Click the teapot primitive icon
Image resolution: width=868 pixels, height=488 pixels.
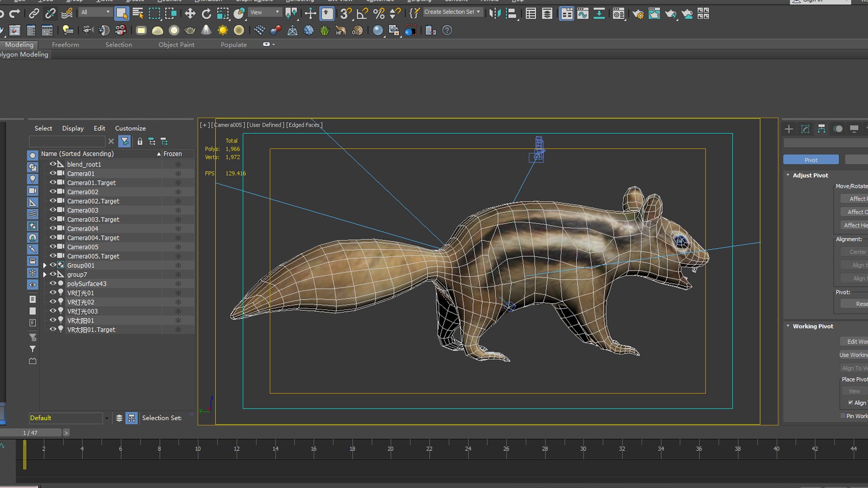pyautogui.click(x=190, y=30)
